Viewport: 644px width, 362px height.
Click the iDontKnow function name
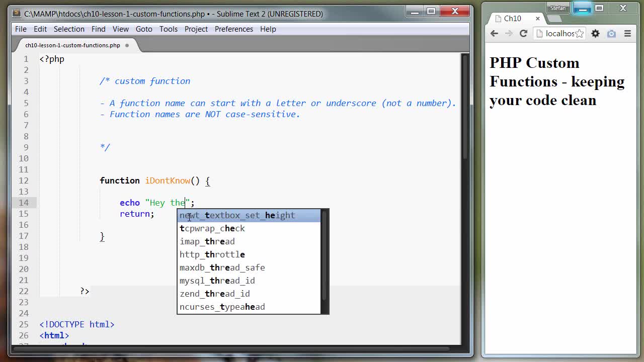168,180
